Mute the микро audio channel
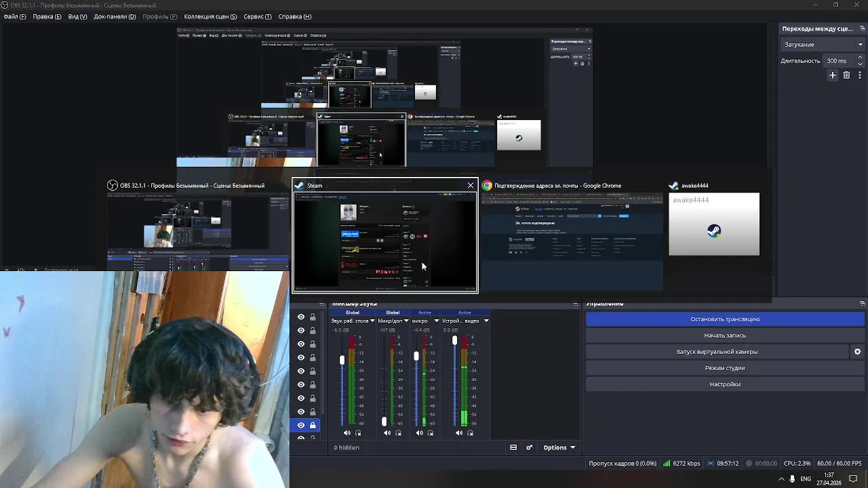868x488 pixels. click(x=419, y=433)
